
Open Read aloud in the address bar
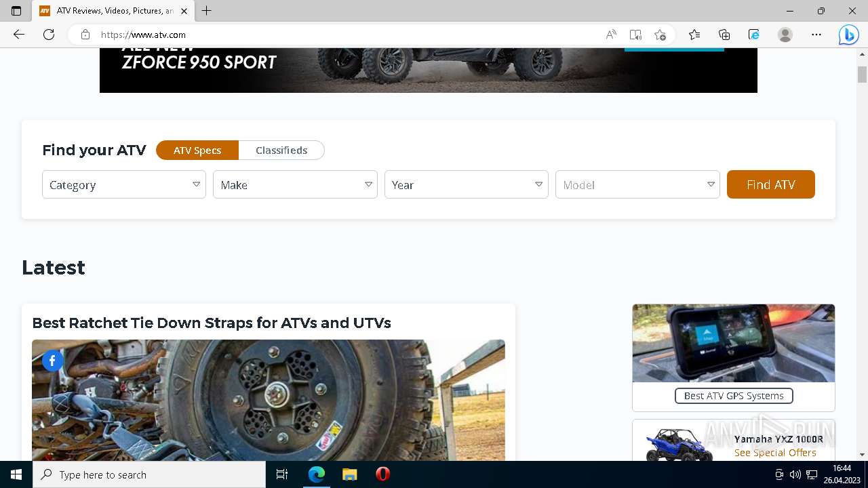pos(611,35)
